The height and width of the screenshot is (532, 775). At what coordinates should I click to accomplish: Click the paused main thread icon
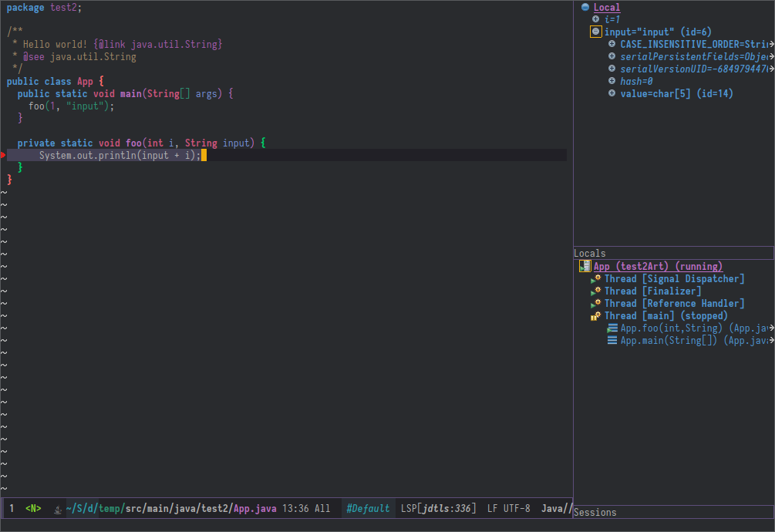(x=596, y=316)
